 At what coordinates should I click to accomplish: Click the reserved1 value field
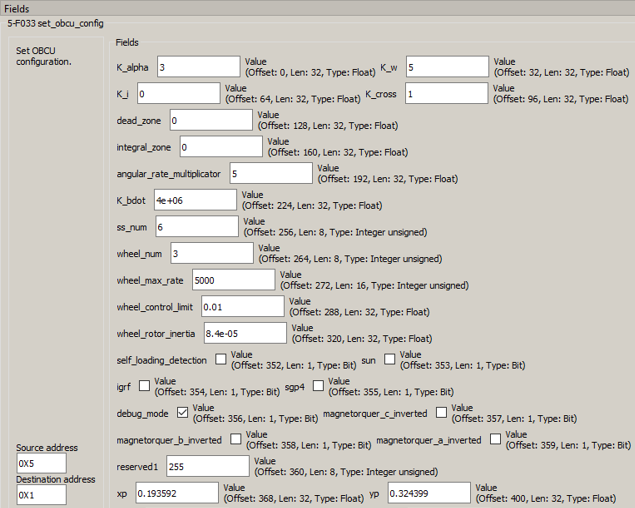coord(207,466)
